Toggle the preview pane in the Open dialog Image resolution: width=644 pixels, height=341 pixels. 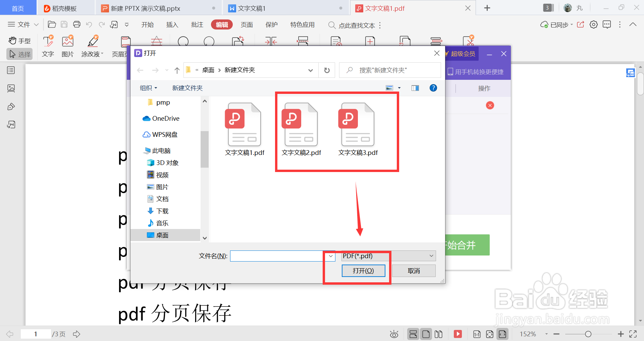415,88
